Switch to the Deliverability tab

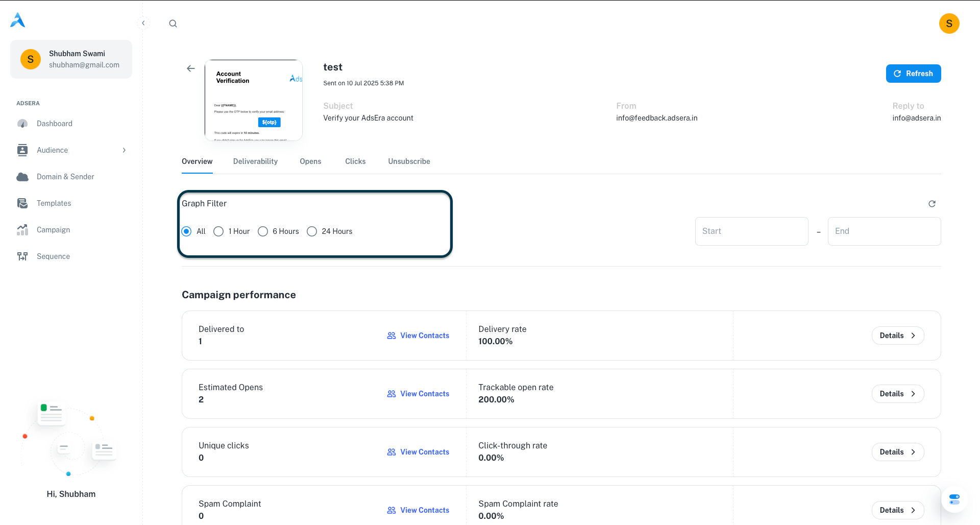[255, 161]
